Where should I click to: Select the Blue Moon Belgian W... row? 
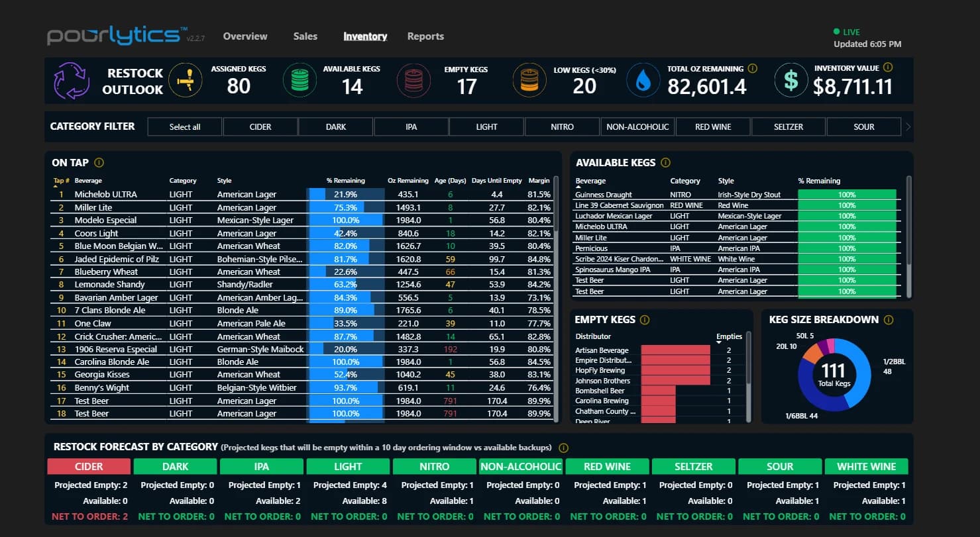(303, 246)
